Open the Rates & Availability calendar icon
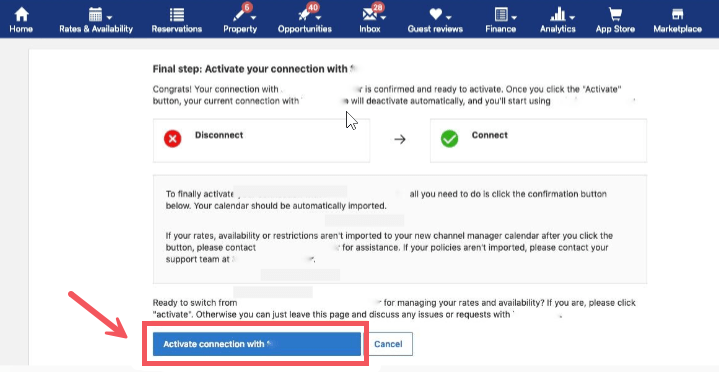The image size is (719, 372). click(95, 14)
